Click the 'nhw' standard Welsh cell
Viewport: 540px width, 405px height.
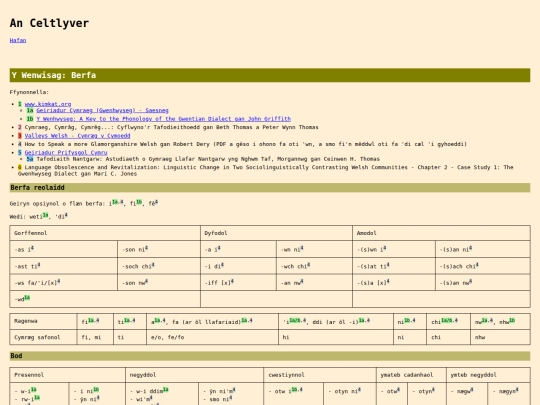[500, 338]
